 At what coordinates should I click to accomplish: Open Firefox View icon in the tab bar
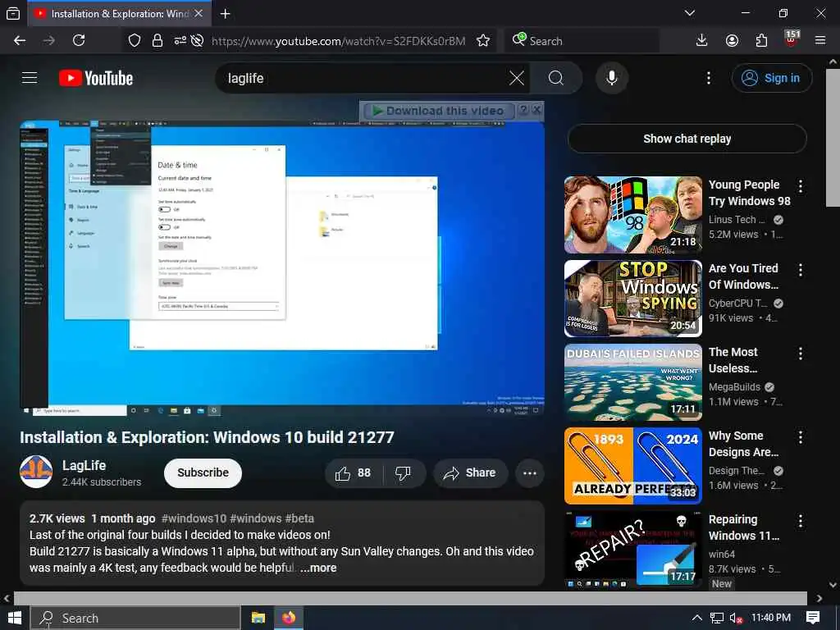tap(13, 14)
